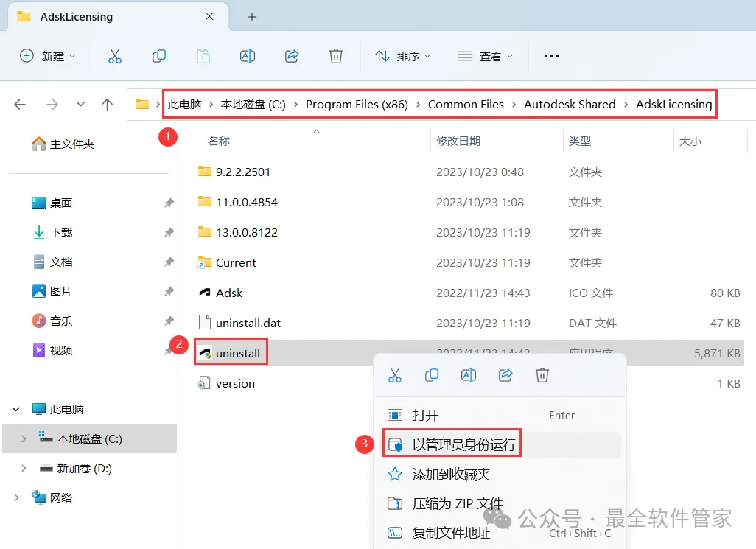
Task: Go up one folder level
Action: [107, 104]
